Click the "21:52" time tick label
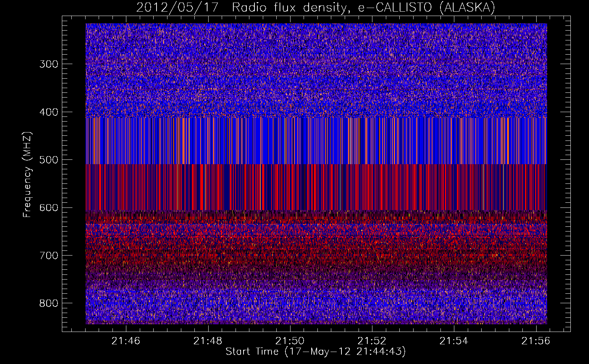The image size is (589, 364). [x=372, y=341]
